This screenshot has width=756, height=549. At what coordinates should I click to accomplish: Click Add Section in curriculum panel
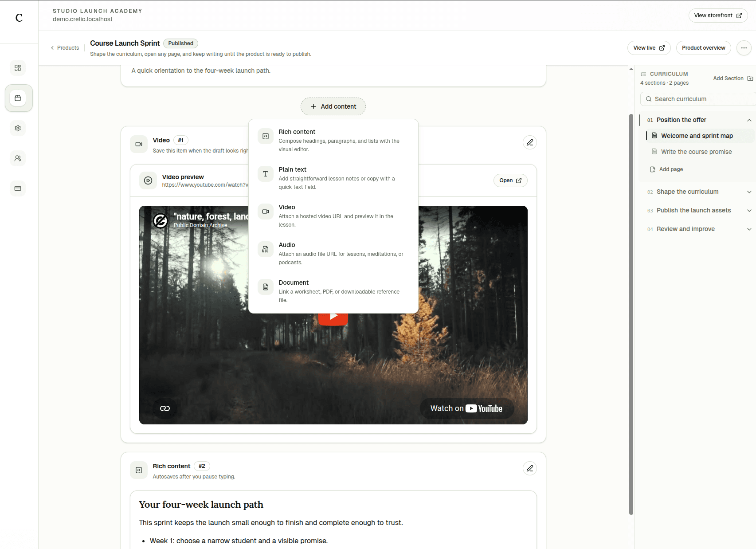point(733,78)
